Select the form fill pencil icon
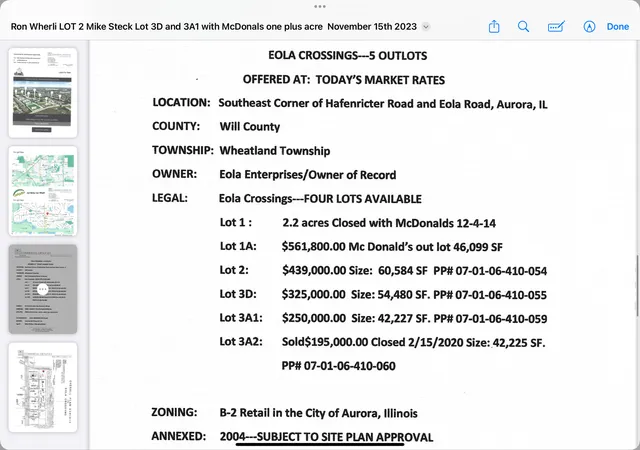The height and width of the screenshot is (450, 640). pyautogui.click(x=556, y=27)
